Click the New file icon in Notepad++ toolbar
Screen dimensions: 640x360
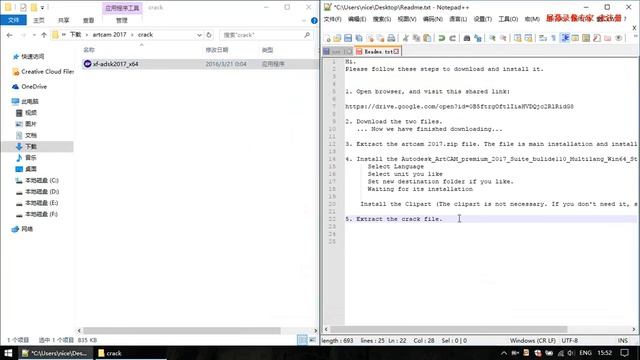pos(328,38)
